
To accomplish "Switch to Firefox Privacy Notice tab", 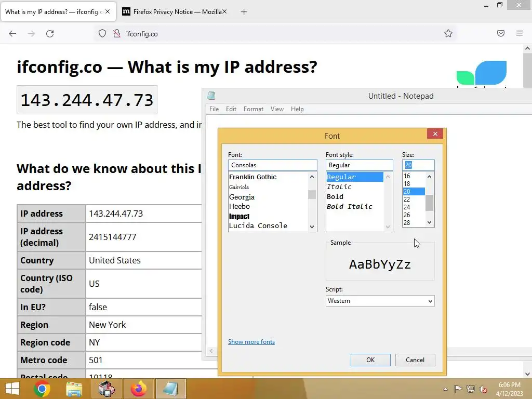I will [175, 12].
